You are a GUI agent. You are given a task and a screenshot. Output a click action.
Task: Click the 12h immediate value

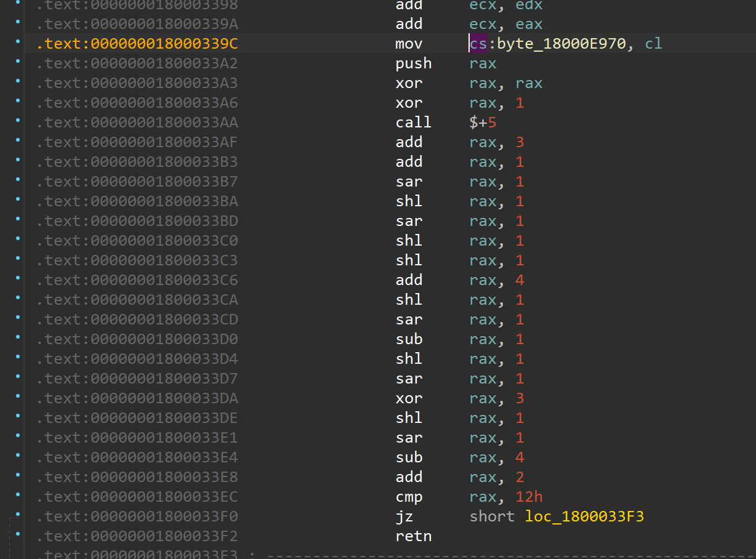point(529,497)
